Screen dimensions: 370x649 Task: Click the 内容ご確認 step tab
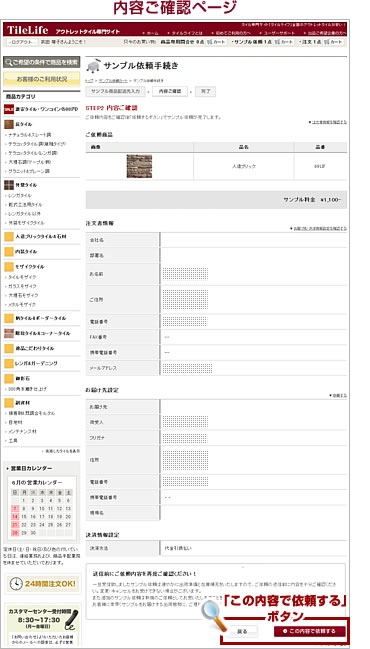170,91
